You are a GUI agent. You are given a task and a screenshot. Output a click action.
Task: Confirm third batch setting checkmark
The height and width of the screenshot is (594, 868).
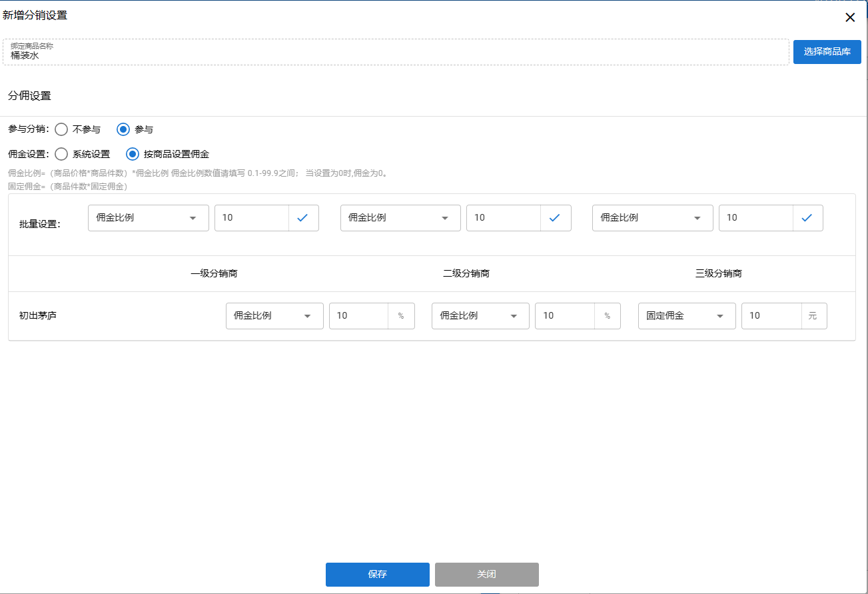coord(807,218)
